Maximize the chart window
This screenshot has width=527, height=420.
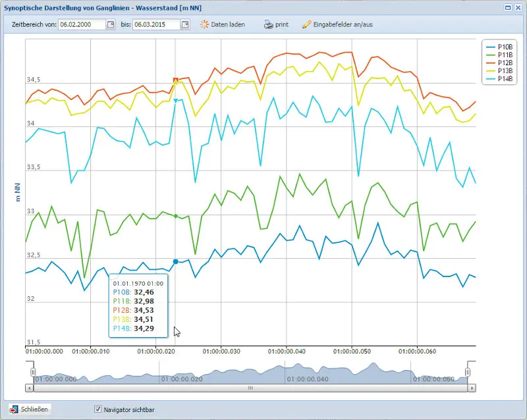(508, 8)
